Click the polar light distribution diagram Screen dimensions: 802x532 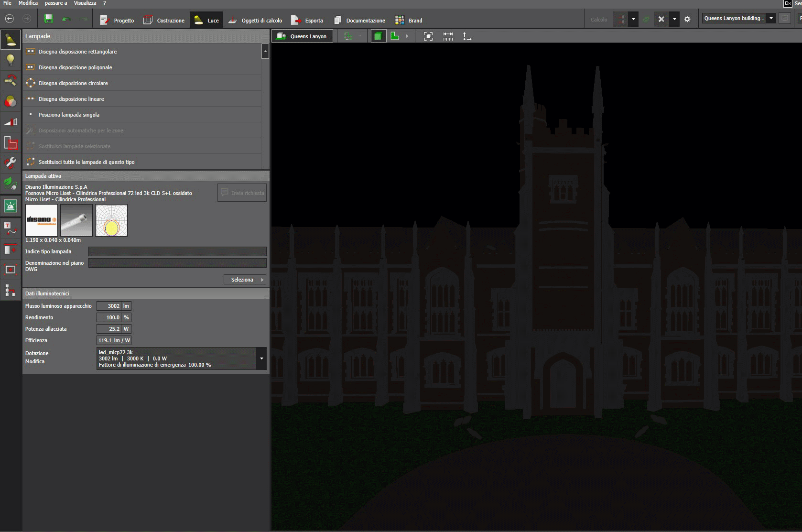[111, 220]
